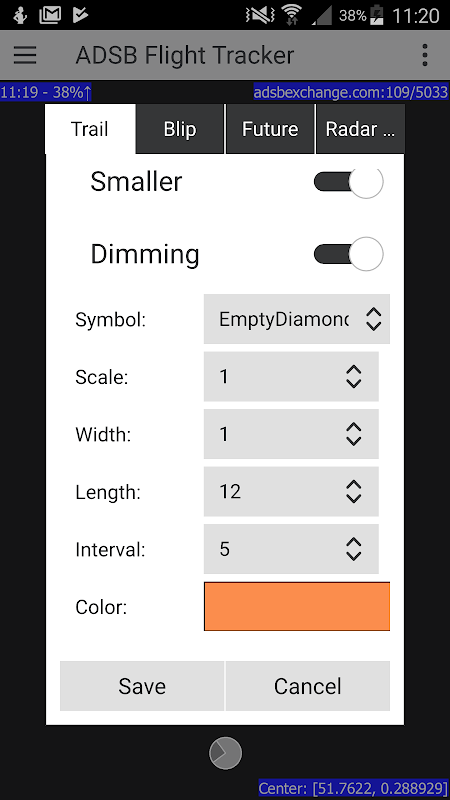Open the Scale value dropdown
Viewport: 450px width, 800px height.
[291, 377]
